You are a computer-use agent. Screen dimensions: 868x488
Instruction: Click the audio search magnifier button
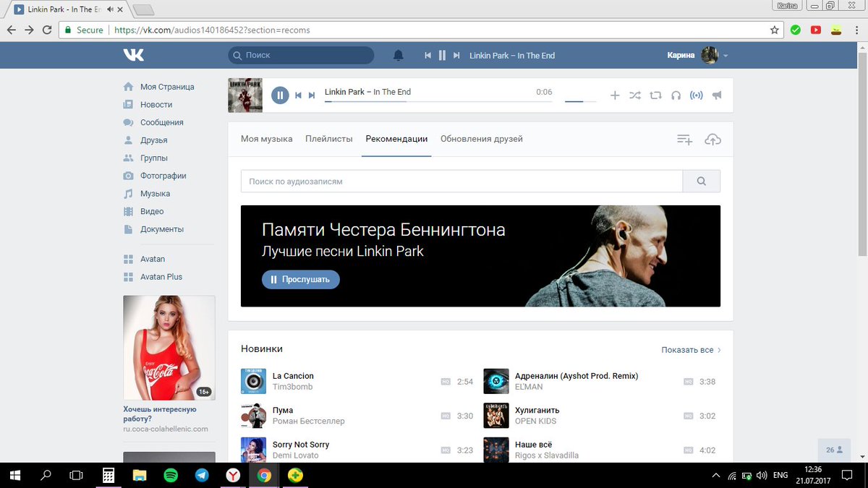pos(701,181)
